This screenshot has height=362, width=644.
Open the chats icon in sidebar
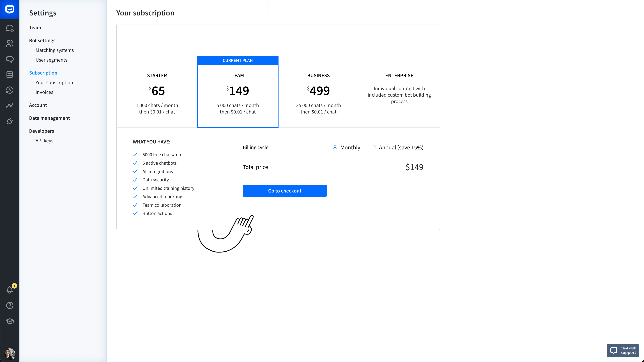(10, 28)
